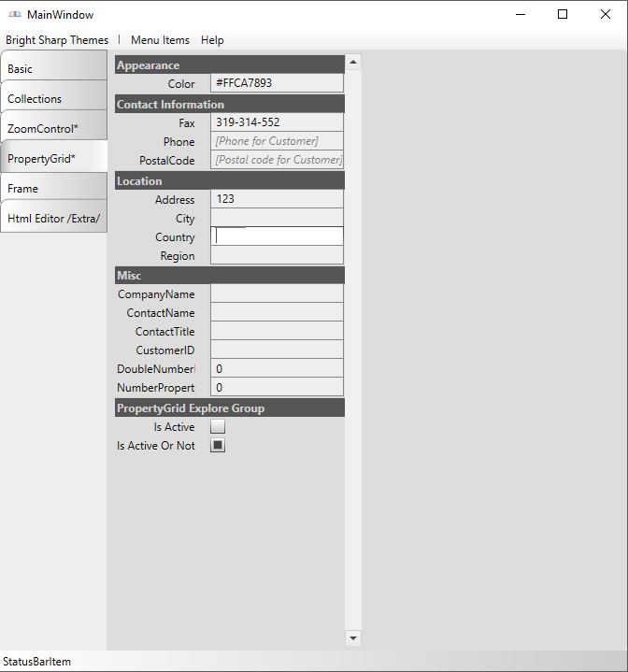Open the Bright Sharp Themes menu
Screen dimensions: 628x672
[x=57, y=40]
